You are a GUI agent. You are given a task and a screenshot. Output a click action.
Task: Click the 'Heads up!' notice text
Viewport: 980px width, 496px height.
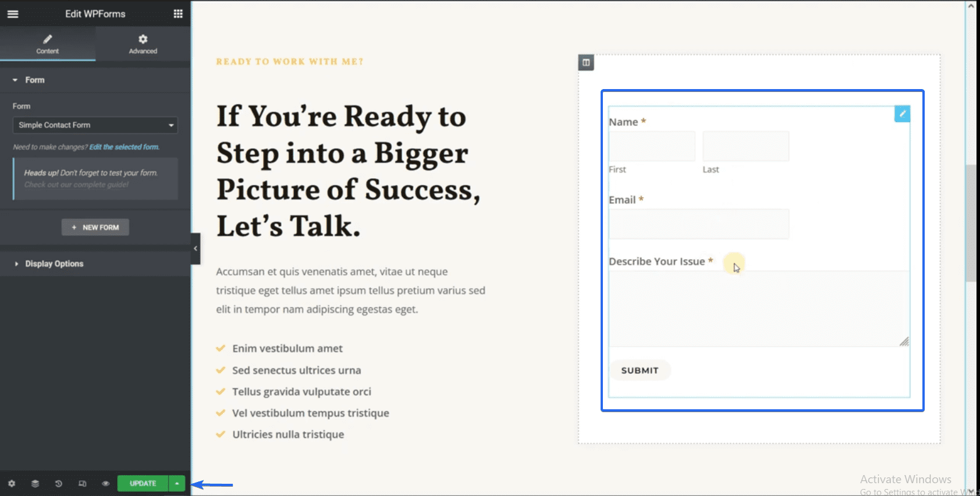(91, 173)
